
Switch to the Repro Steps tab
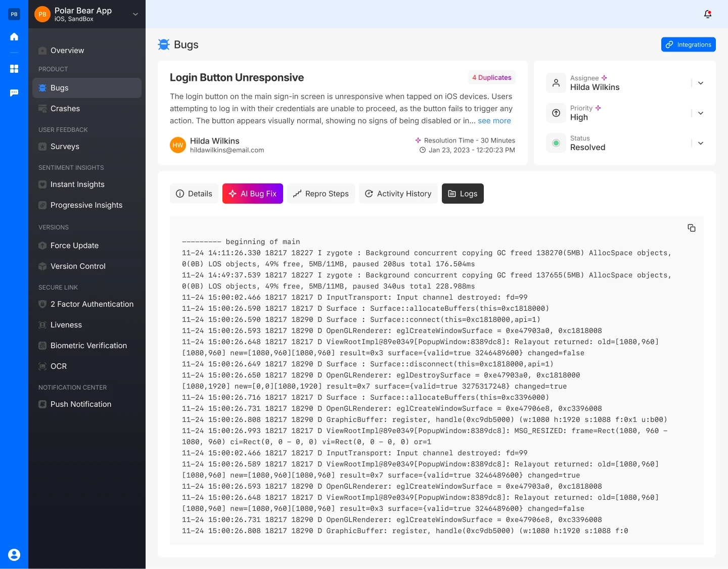coord(321,194)
